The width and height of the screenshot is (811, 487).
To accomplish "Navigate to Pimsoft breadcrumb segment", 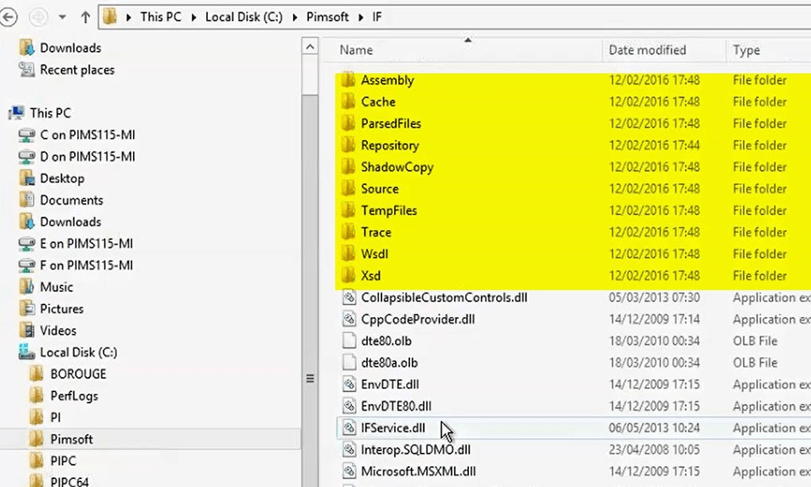I will [327, 17].
